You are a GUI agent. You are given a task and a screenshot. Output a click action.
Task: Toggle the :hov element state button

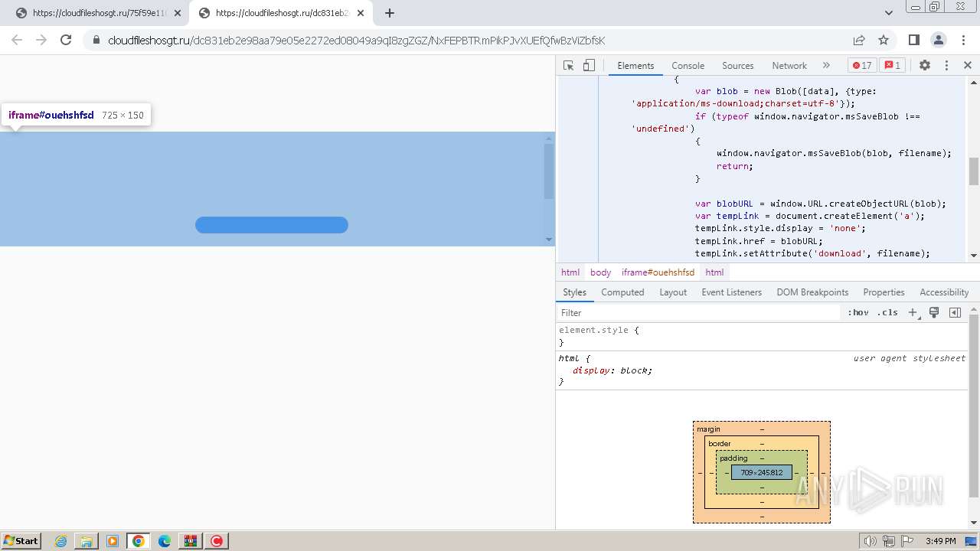[x=858, y=313]
